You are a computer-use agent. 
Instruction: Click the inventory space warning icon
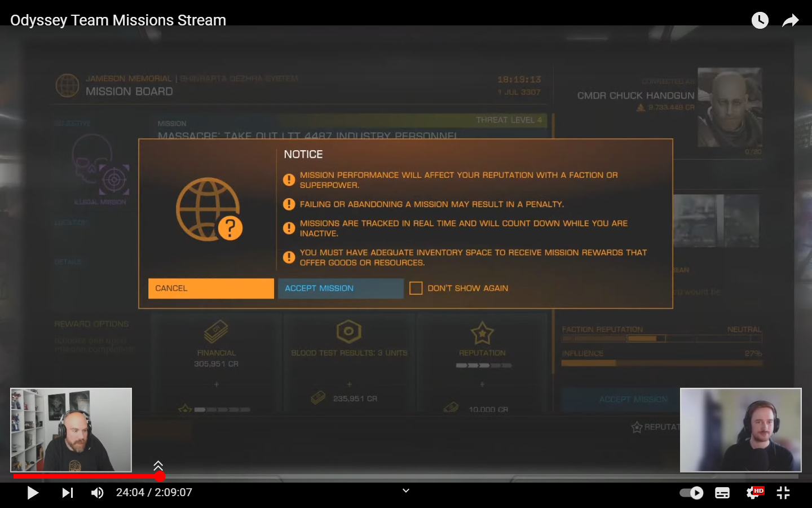point(289,257)
